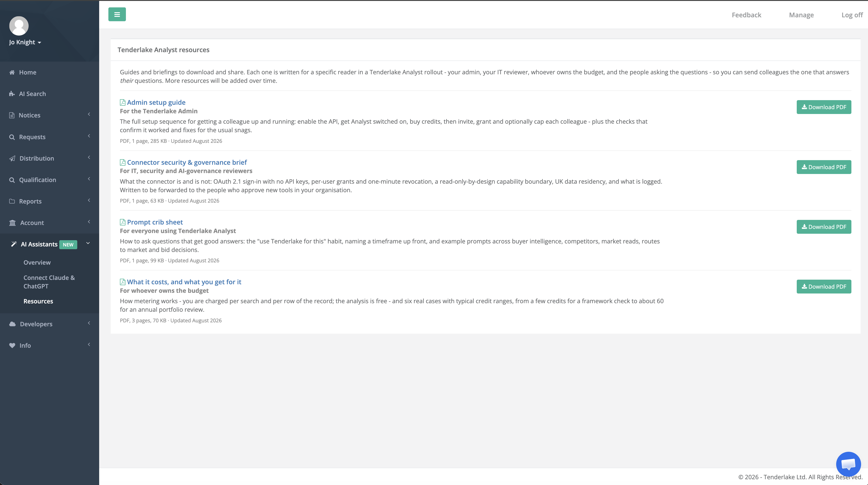Open AI Search in the sidebar
This screenshot has height=485, width=868.
[32, 94]
